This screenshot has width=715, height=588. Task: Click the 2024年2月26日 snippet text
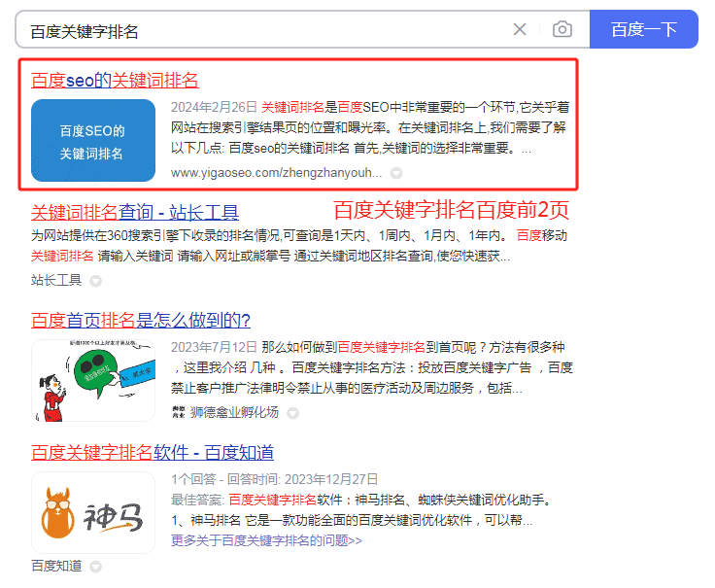214,107
